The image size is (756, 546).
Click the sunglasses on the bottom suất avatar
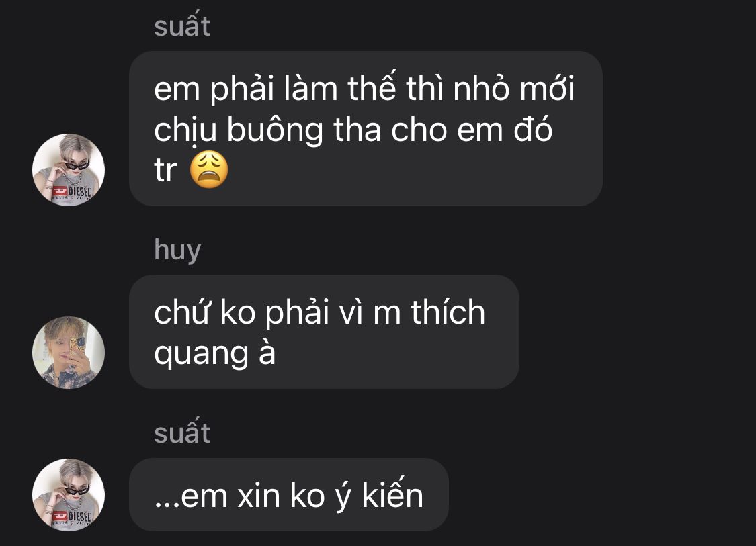77,490
